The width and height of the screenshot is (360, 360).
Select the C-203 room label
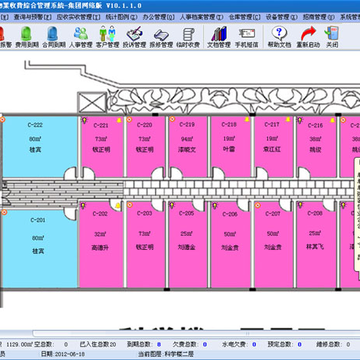coord(144,213)
